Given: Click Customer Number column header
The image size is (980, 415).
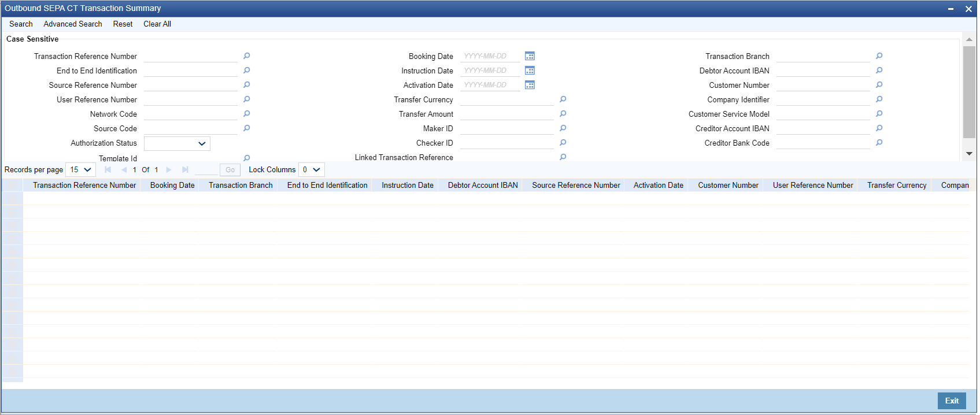Looking at the screenshot, I should pyautogui.click(x=728, y=185).
